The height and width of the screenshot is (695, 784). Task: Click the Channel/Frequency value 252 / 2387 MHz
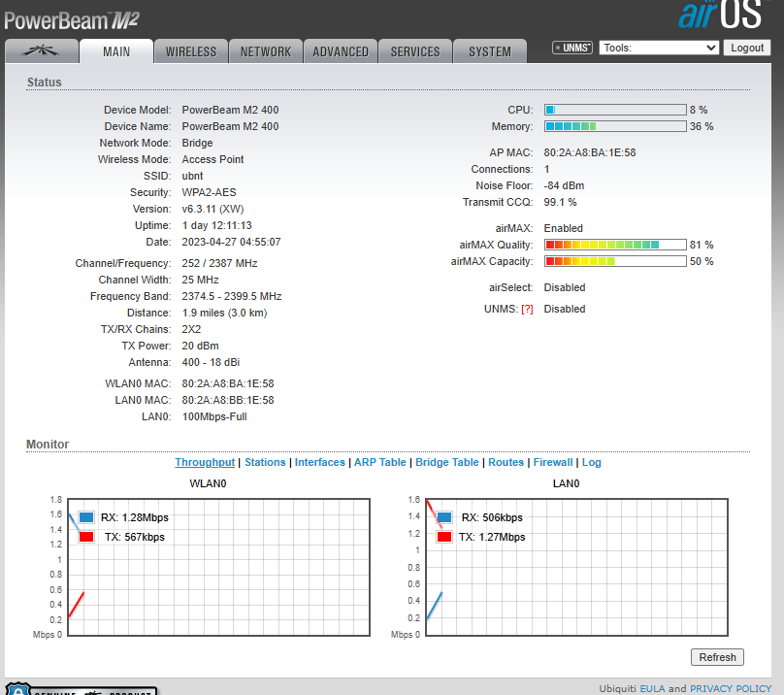coord(219,263)
